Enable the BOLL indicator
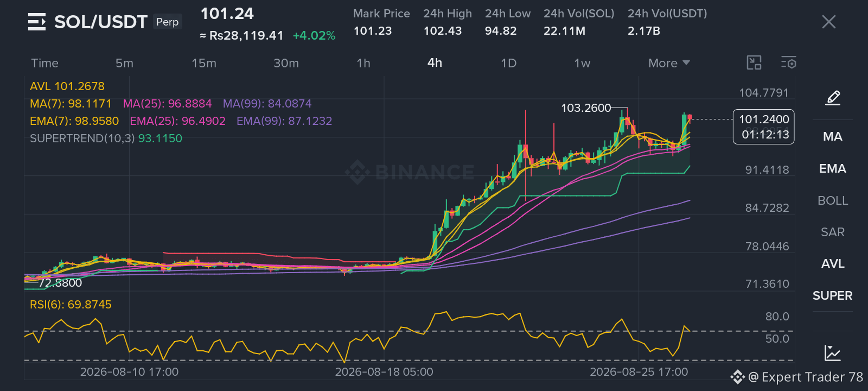 (x=833, y=200)
